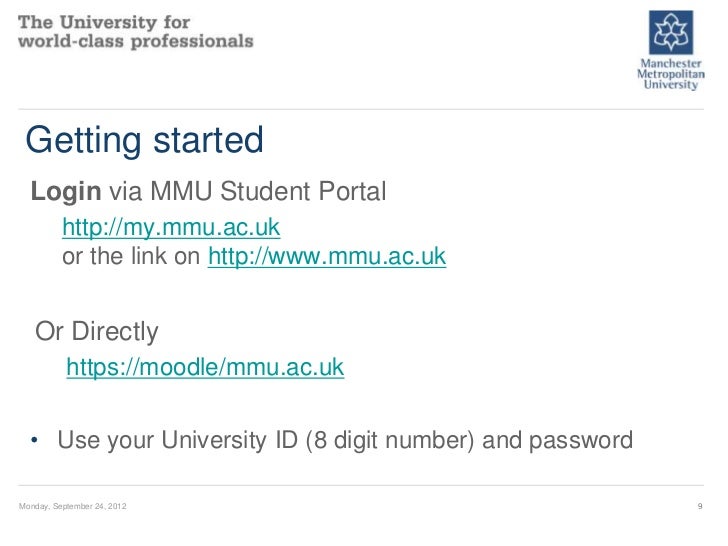Click "The University for" header line
Screen dimensions: 728x546
pos(105,22)
